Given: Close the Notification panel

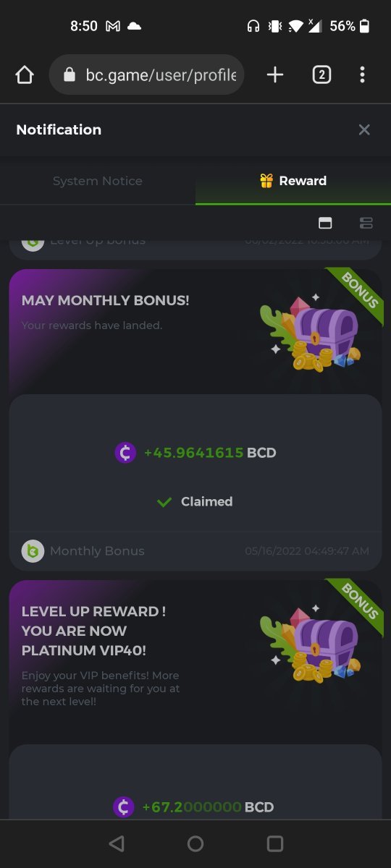Looking at the screenshot, I should [364, 129].
